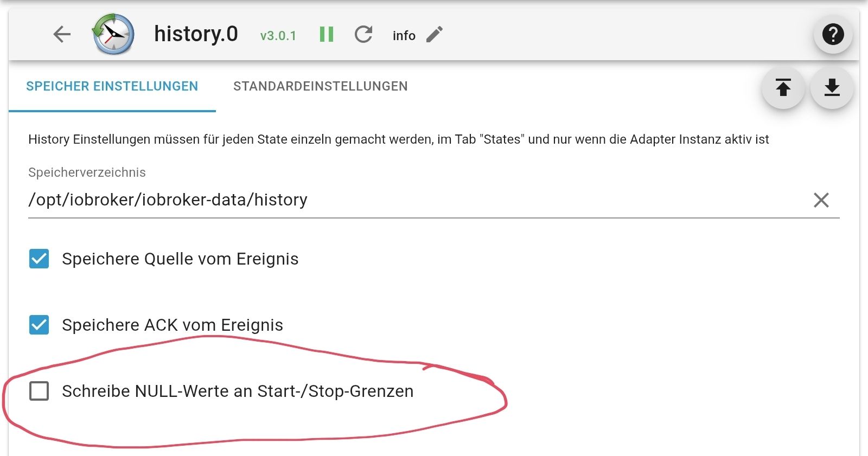Uncheck Speichere ACK vom Ereignis

tap(39, 325)
